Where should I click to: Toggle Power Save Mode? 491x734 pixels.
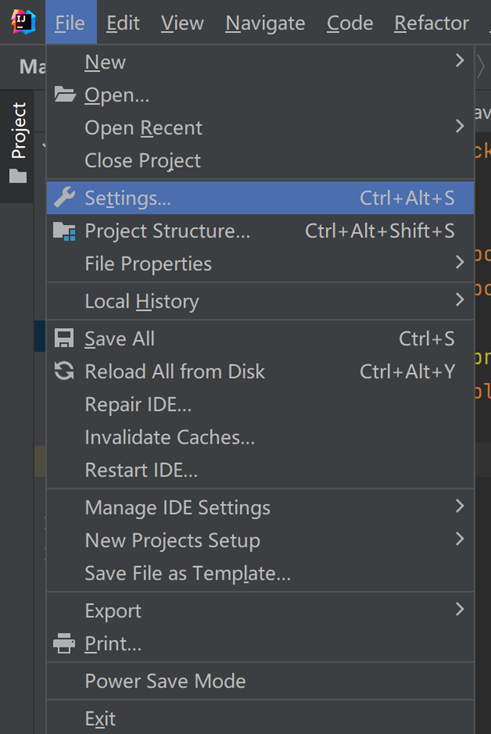260,681
